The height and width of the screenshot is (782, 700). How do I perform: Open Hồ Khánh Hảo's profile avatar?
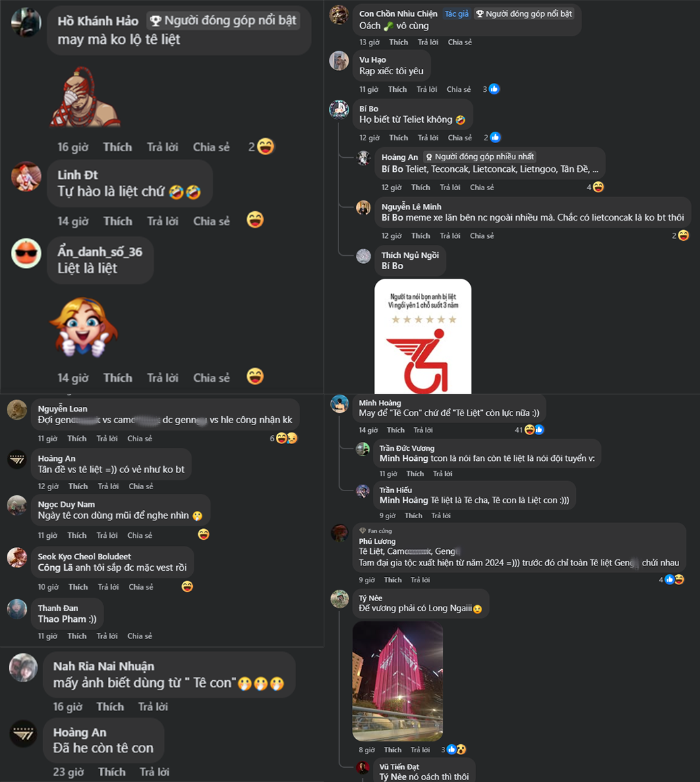coord(26,22)
